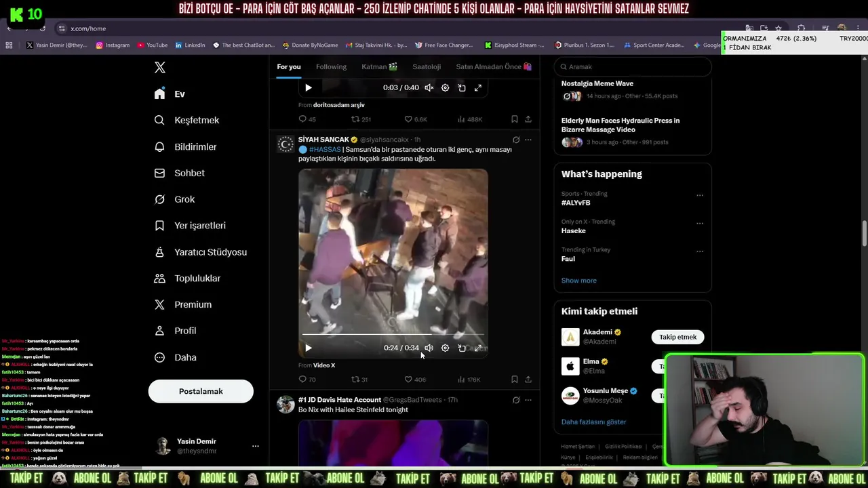Image resolution: width=868 pixels, height=488 pixels.
Task: Open Yer işaretleri bookmarks
Action: [190, 225]
